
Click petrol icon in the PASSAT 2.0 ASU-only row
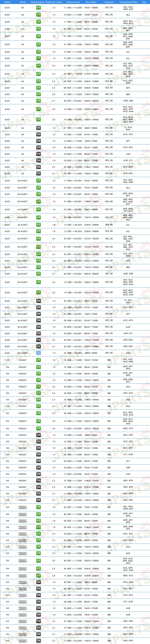tap(38, 387)
